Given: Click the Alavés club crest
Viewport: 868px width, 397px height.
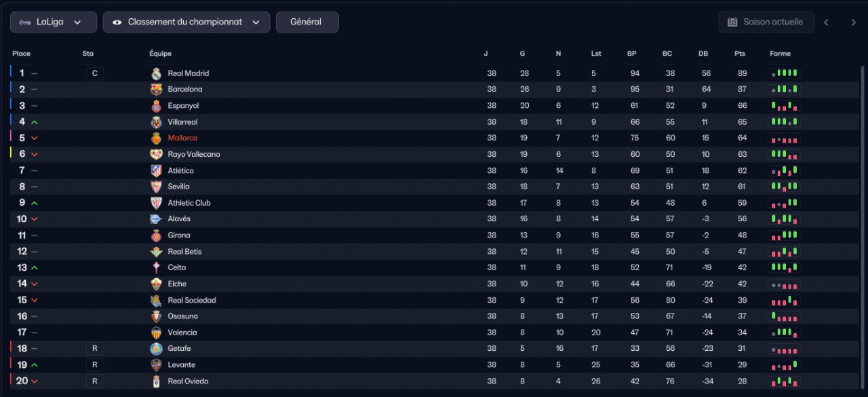Looking at the screenshot, I should click(156, 219).
